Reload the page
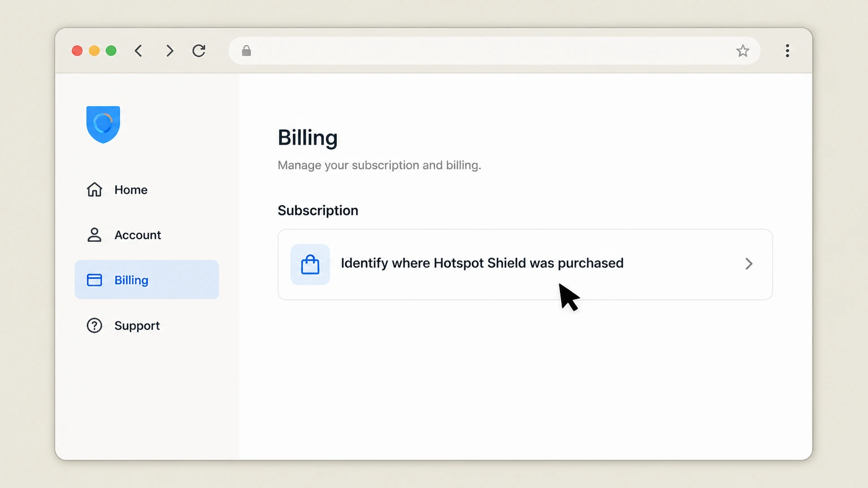 199,51
